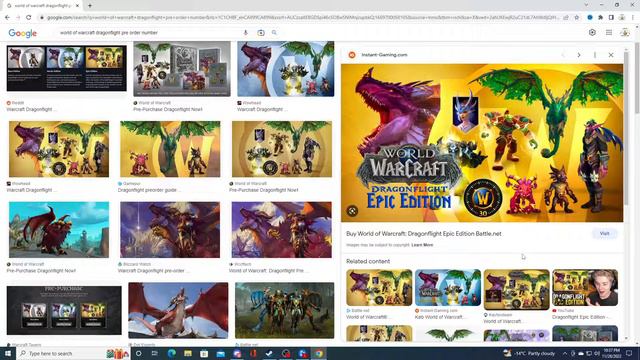The width and height of the screenshot is (640, 360).
Task: Show the next image in the preview panel
Action: click(579, 55)
